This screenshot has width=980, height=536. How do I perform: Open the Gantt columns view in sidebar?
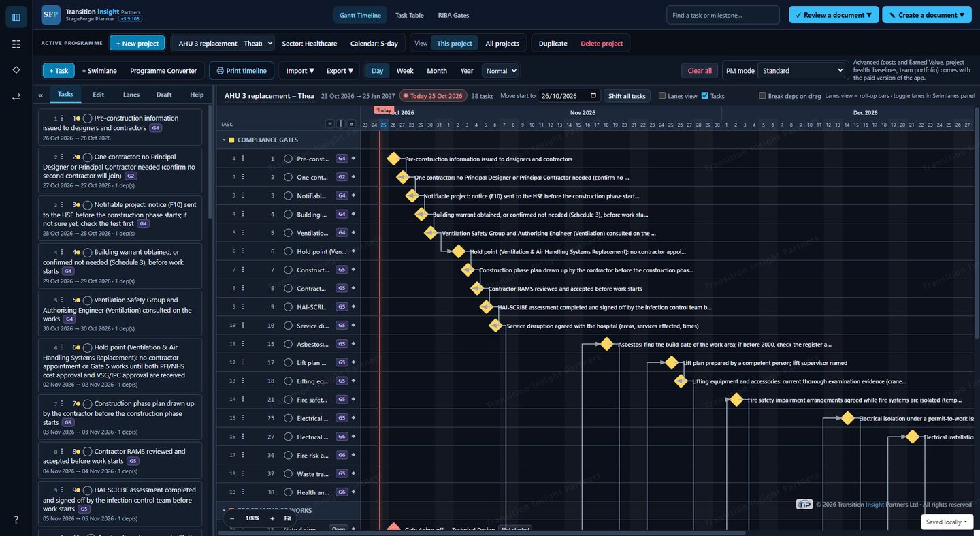[x=16, y=17]
